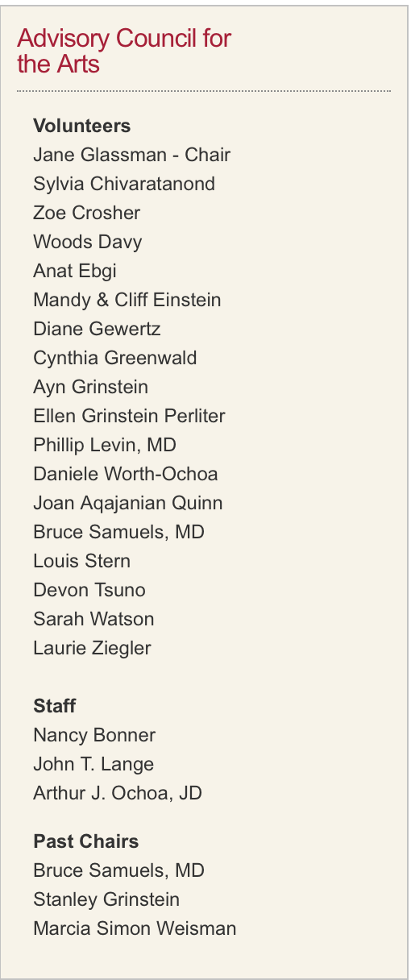Click the Staff section label
This screenshot has height=980, width=411.
(55, 706)
